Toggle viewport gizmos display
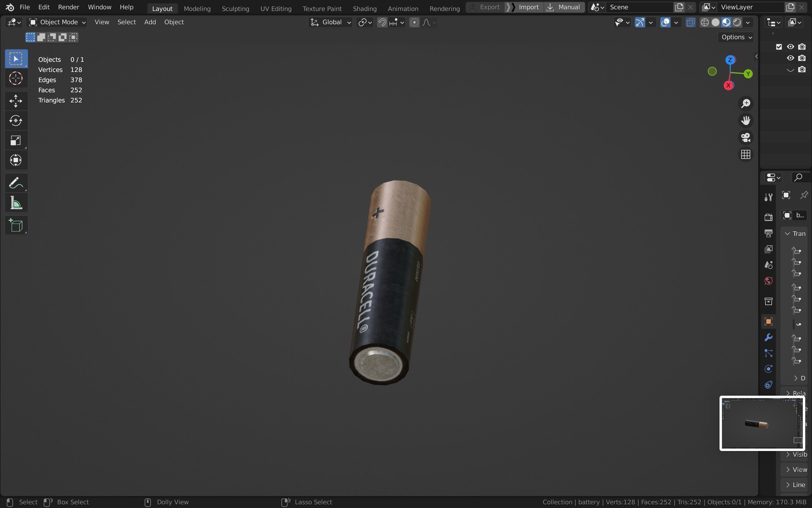 [x=640, y=23]
